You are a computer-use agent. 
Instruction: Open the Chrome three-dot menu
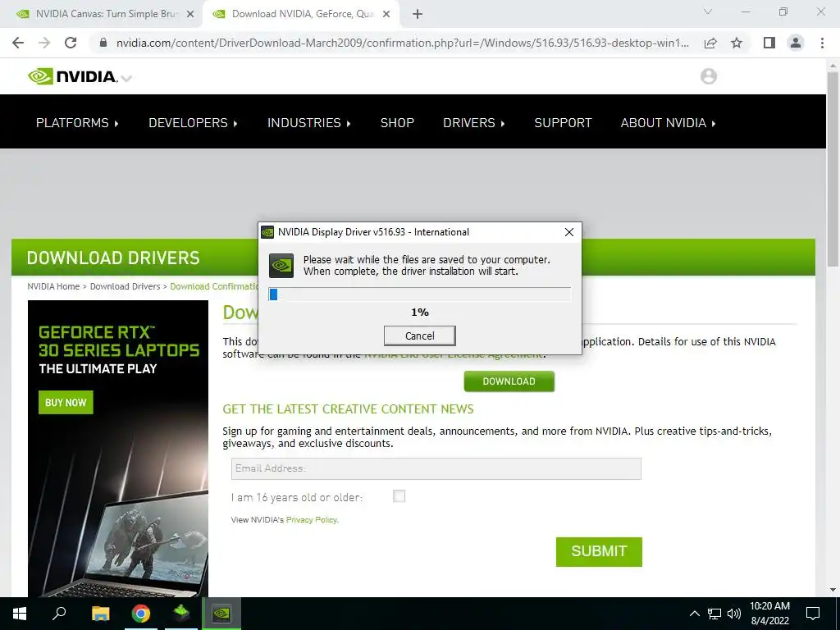[822, 43]
